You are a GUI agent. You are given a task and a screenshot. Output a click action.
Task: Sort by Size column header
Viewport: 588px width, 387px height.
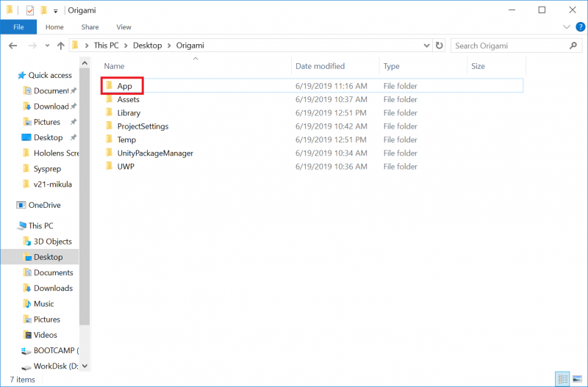point(478,66)
